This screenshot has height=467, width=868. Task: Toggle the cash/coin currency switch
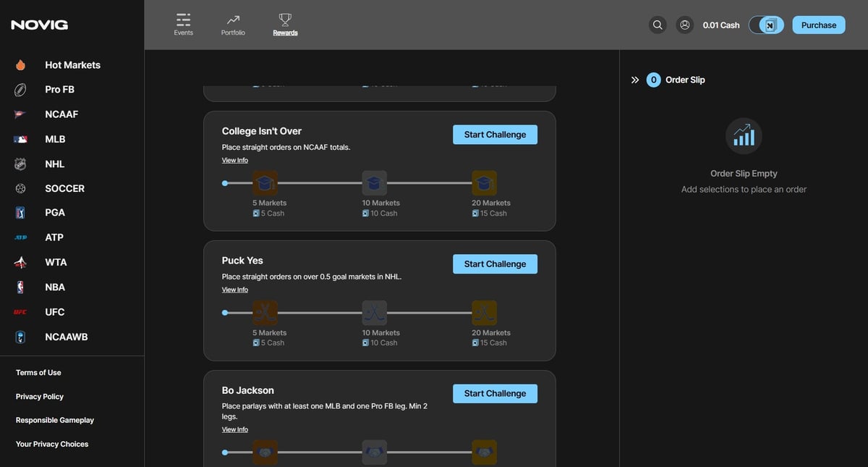pyautogui.click(x=766, y=25)
